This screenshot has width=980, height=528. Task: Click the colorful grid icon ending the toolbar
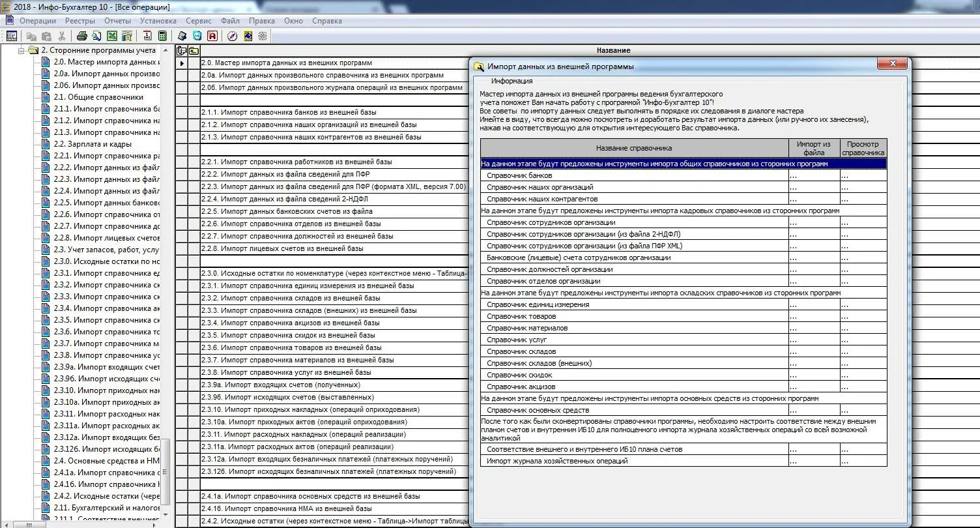[x=263, y=36]
